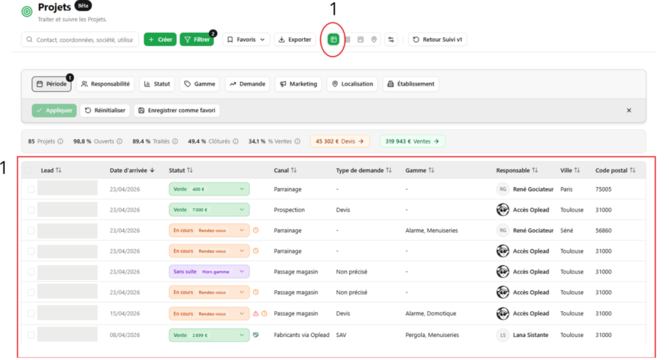Screen dimensions: 669x360
Task: Open En cours dropdown in 15/04/2026 row
Action: tap(209, 314)
